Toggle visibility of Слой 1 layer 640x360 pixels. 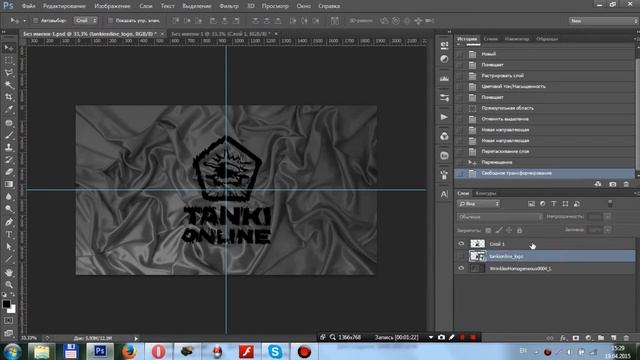tap(461, 244)
